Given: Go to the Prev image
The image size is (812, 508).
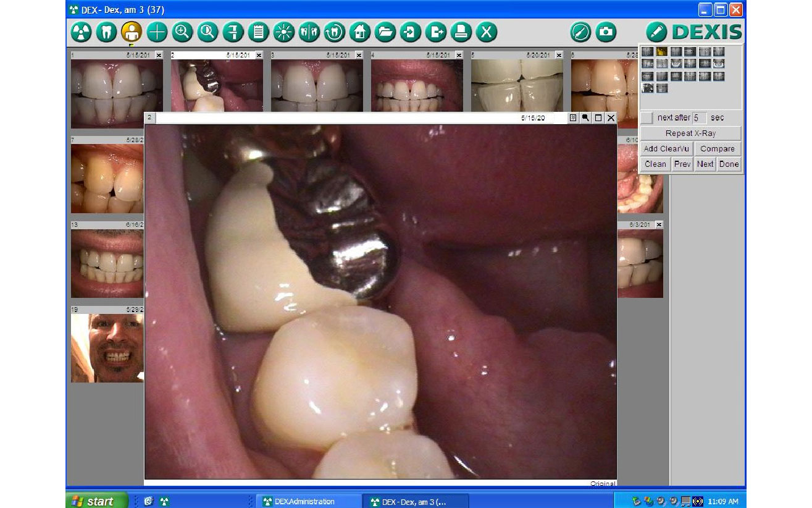Looking at the screenshot, I should [682, 164].
